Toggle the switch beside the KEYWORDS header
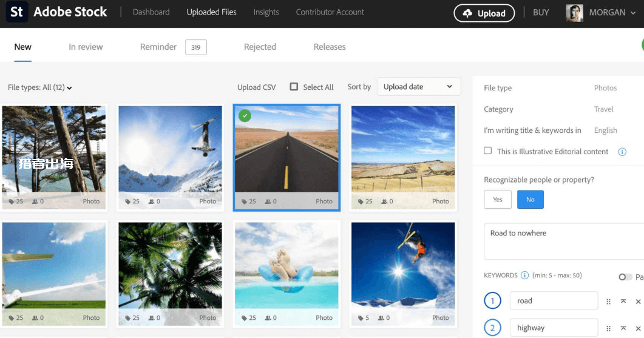The image size is (644, 338). (x=625, y=277)
